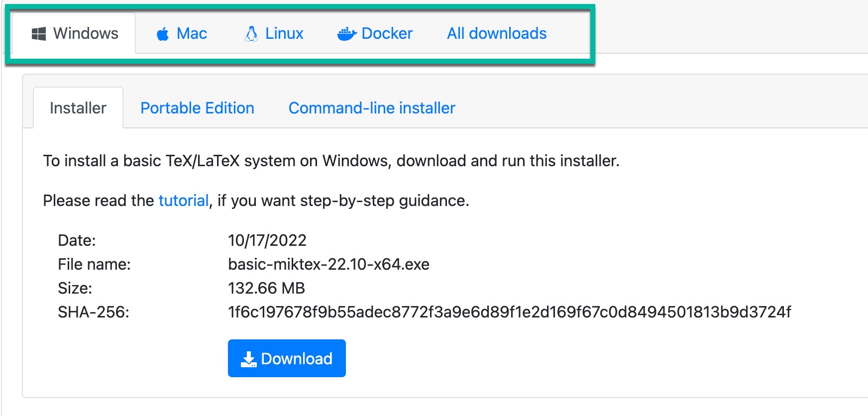Select the Windows platform tab
Screen dimensions: 868x416
click(x=75, y=34)
